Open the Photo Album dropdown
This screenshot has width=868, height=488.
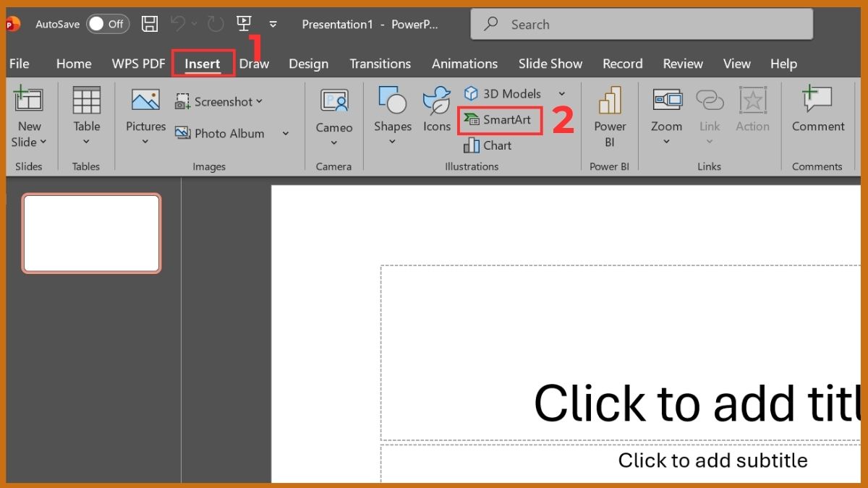click(x=285, y=133)
